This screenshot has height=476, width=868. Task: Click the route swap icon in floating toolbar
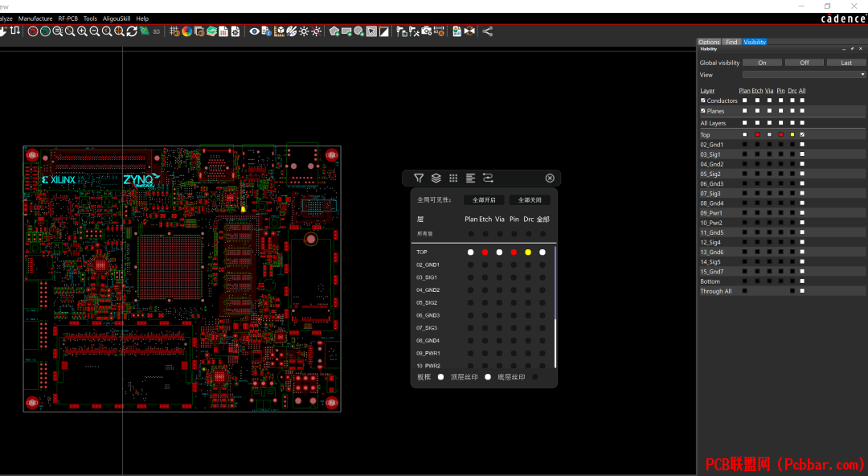(488, 178)
